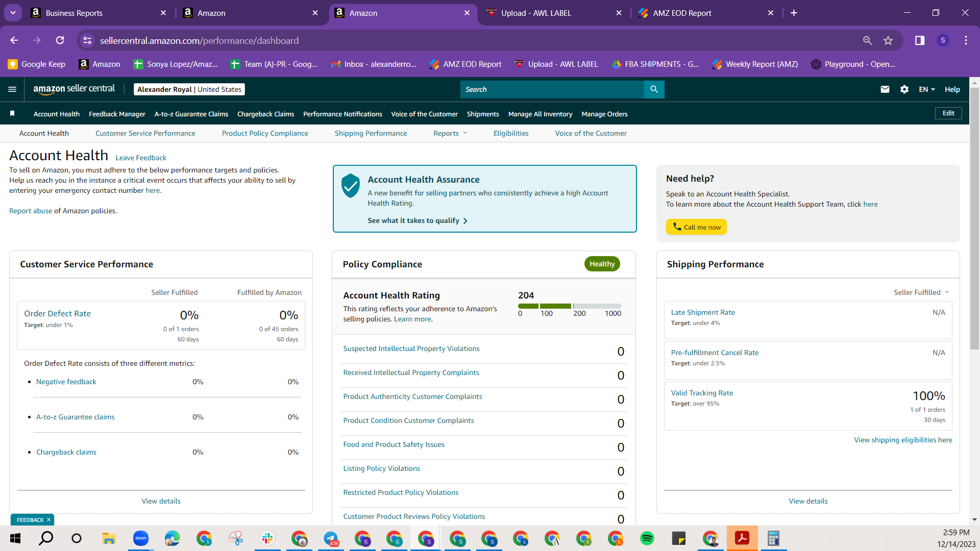This screenshot has width=980, height=551.
Task: Open the messages envelope icon
Action: [x=885, y=89]
